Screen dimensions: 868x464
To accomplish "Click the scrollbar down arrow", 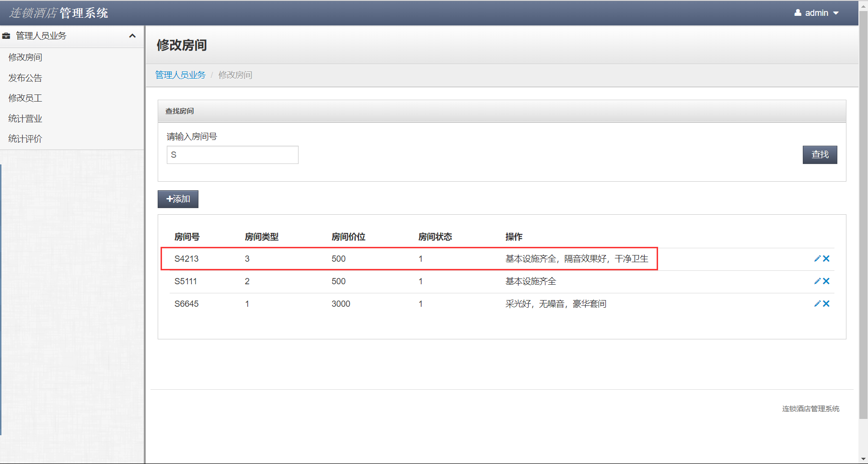I will click(x=864, y=458).
